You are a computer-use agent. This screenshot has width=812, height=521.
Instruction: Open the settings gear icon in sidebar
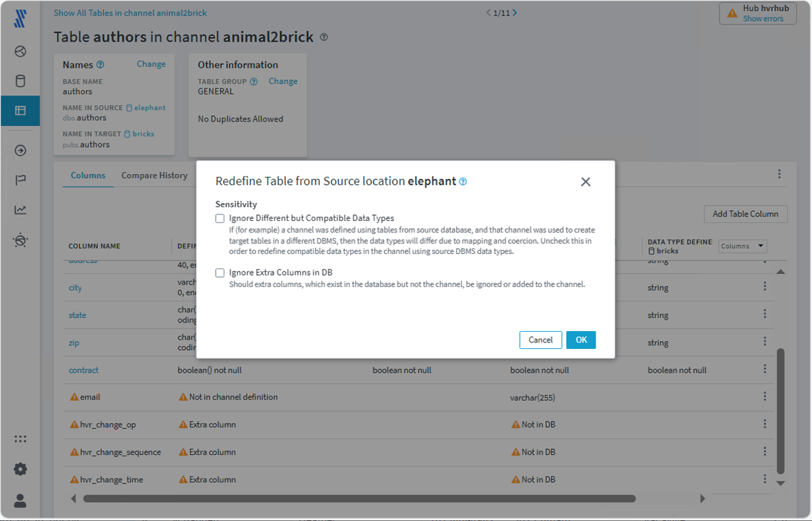(20, 469)
